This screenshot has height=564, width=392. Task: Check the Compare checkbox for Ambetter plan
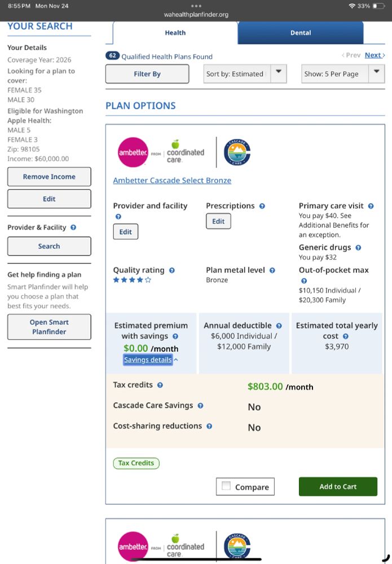(227, 486)
